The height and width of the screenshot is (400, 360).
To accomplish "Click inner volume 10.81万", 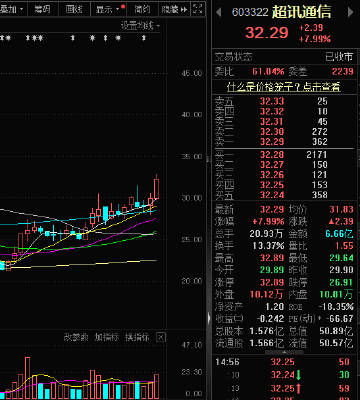I will click(x=336, y=294).
